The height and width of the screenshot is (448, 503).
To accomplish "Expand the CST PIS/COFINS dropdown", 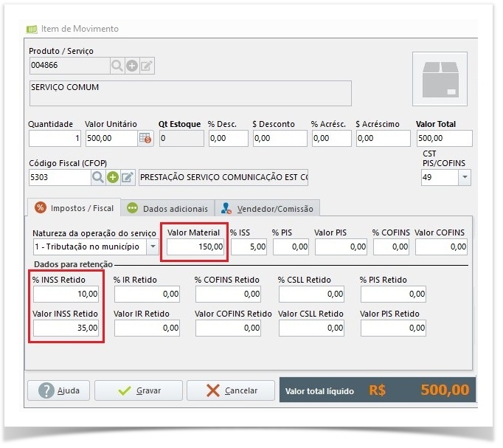I will pyautogui.click(x=465, y=177).
